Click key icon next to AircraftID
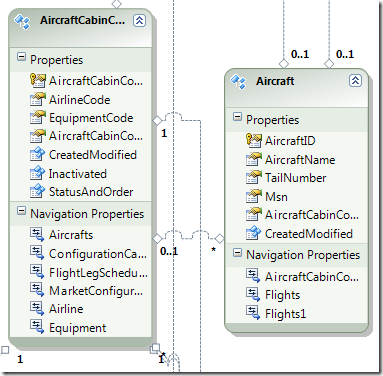The width and height of the screenshot is (383, 376). (253, 140)
